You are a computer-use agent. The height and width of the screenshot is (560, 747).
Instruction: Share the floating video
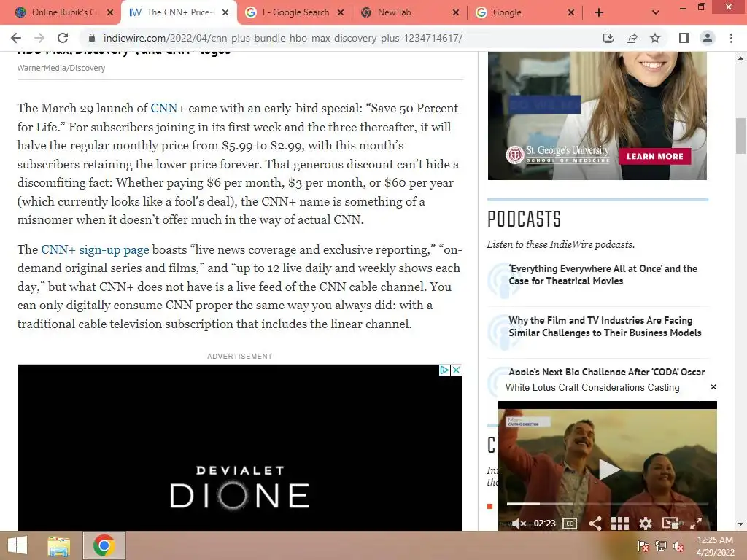point(595,524)
